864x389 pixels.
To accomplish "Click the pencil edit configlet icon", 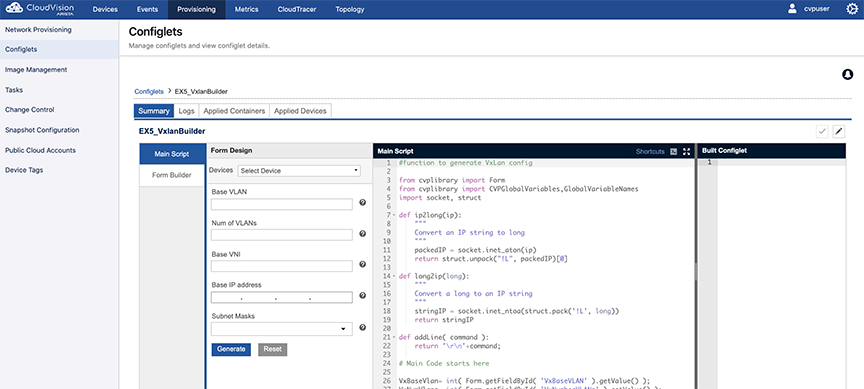I will coord(839,131).
